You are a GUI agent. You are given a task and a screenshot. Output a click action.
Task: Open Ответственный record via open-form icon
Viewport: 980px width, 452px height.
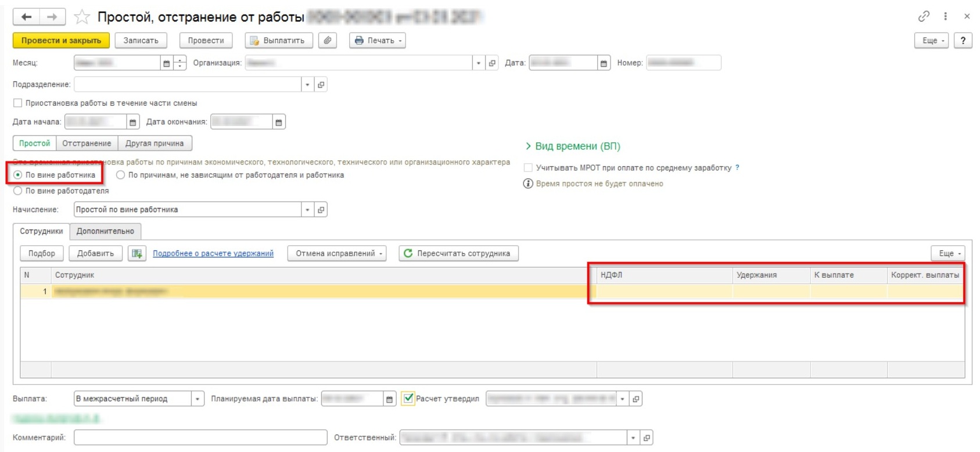pos(647,438)
